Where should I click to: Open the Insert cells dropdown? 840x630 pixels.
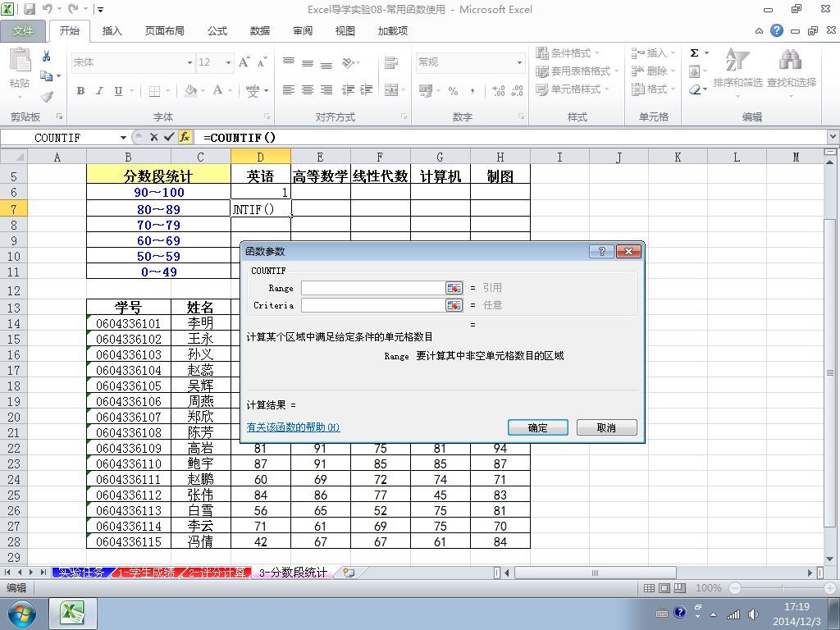click(x=673, y=53)
